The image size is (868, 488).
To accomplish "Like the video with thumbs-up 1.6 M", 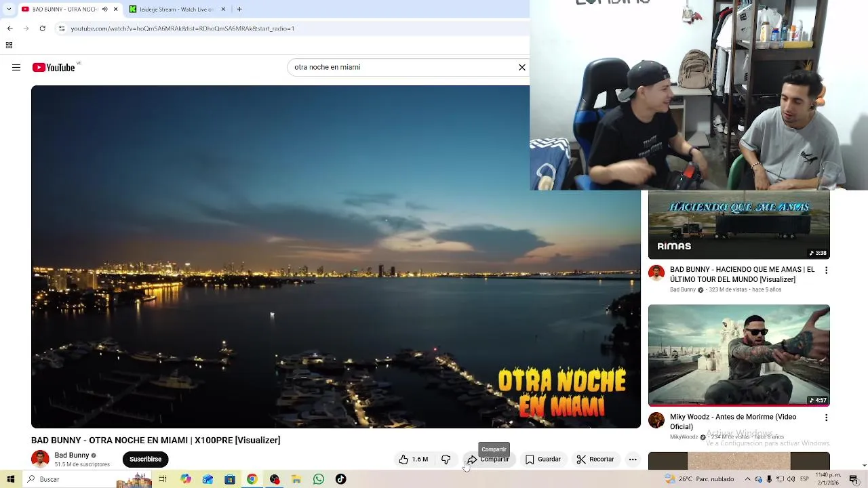I will [414, 460].
